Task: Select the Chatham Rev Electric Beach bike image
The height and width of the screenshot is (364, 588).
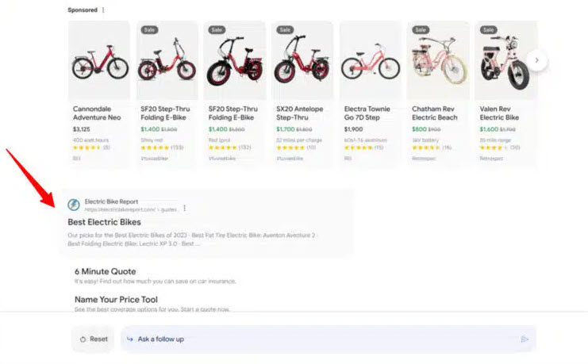Action: tap(438, 61)
